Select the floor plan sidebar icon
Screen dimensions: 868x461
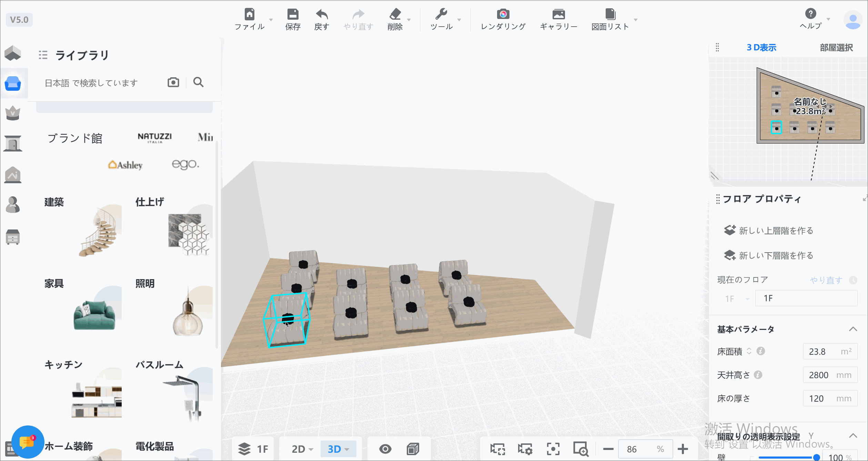[13, 53]
